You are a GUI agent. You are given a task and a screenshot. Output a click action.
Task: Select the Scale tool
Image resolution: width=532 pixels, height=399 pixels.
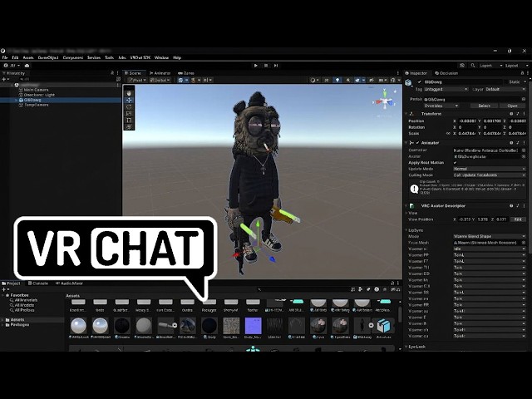129,113
